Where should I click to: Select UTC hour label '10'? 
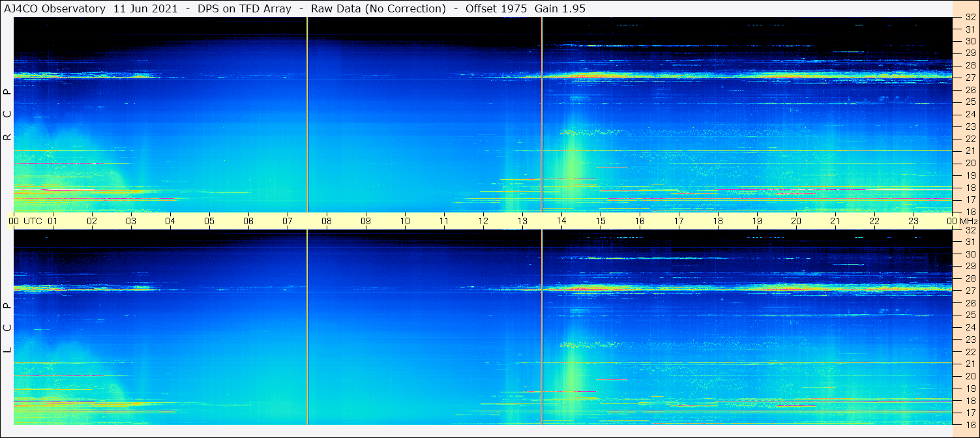[x=405, y=221]
